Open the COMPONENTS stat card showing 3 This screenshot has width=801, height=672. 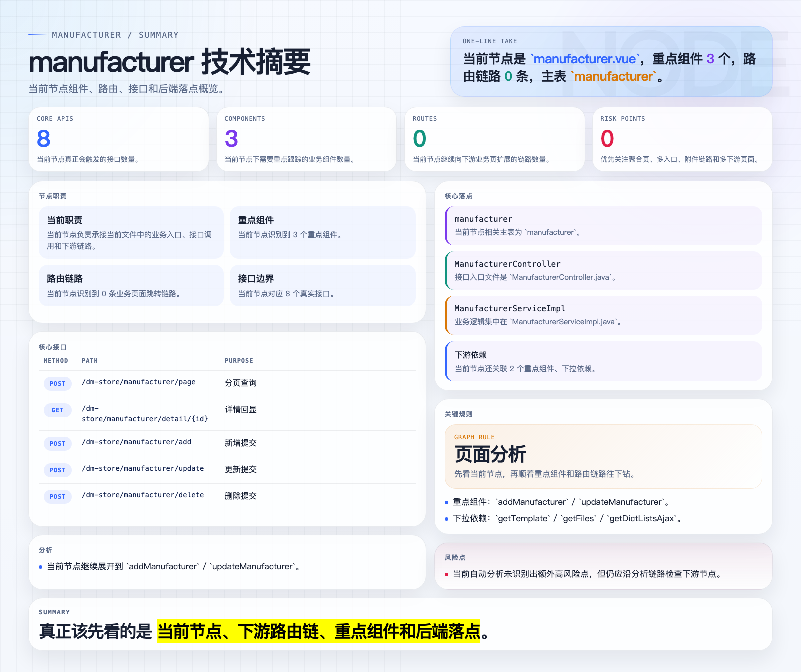(x=306, y=139)
